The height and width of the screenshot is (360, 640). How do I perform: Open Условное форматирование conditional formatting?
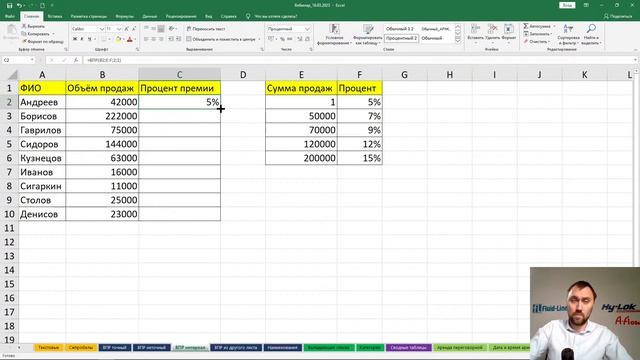coord(334,34)
